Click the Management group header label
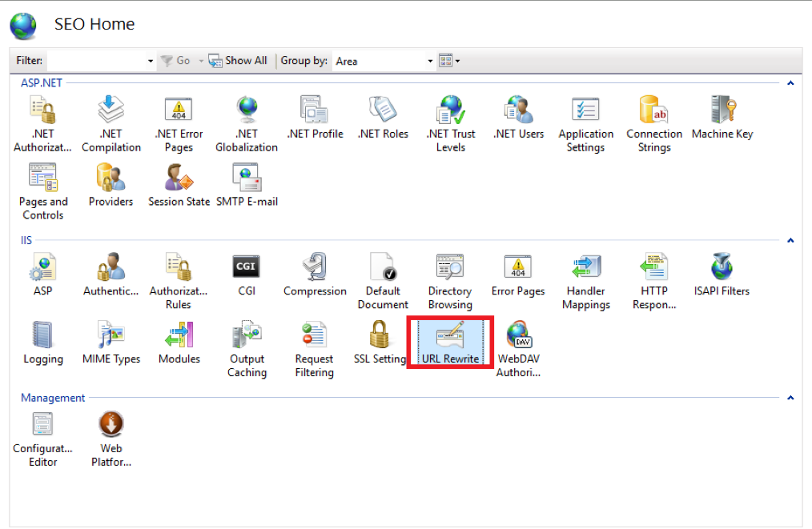The image size is (812, 529). tap(53, 398)
